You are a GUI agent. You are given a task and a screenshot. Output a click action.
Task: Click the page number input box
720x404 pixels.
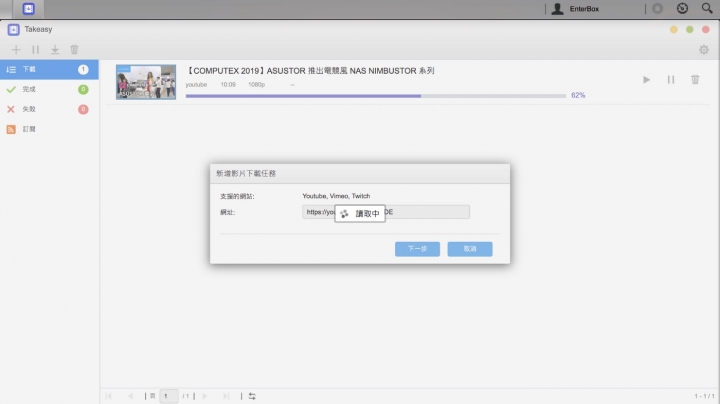pyautogui.click(x=169, y=396)
